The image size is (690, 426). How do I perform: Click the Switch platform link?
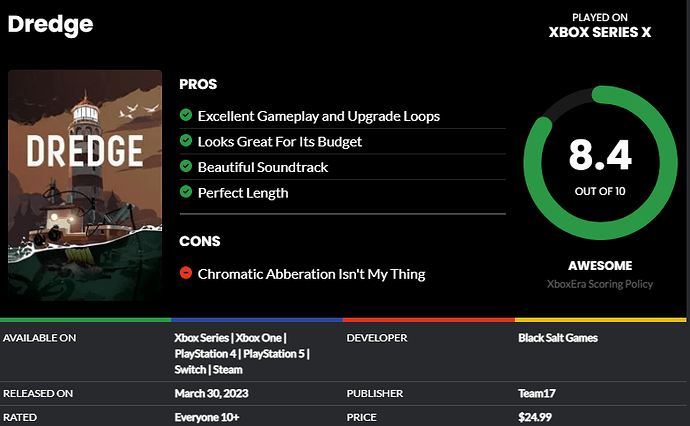point(190,370)
